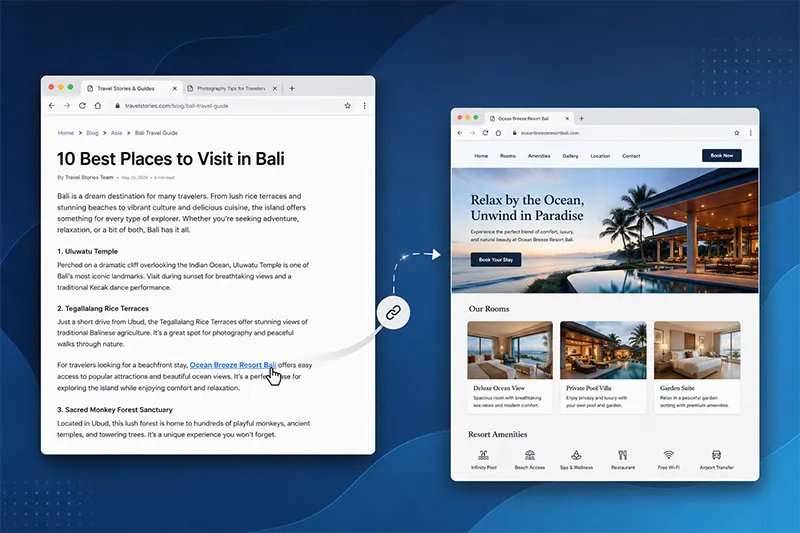Click back arrow in Ocean Breeze Resort browser
800x533 pixels.
pos(460,133)
